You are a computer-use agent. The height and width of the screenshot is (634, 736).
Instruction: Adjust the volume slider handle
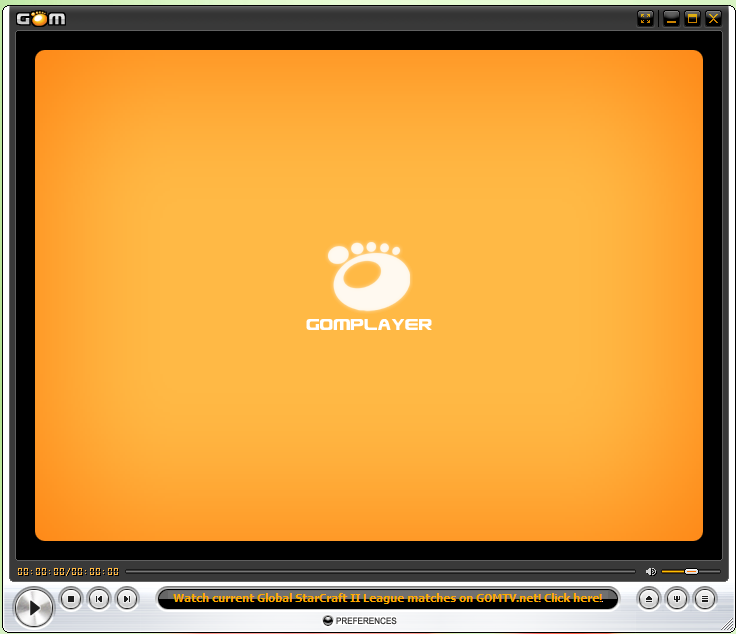pyautogui.click(x=691, y=571)
